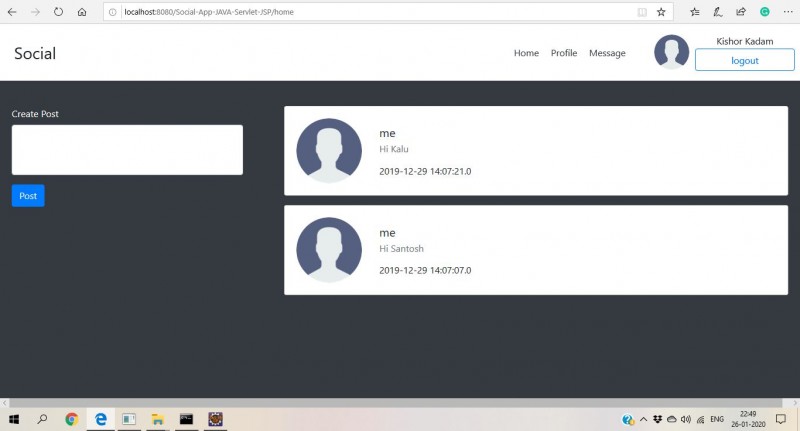The image size is (800, 431).
Task: Open the Social brand link
Action: [35, 53]
